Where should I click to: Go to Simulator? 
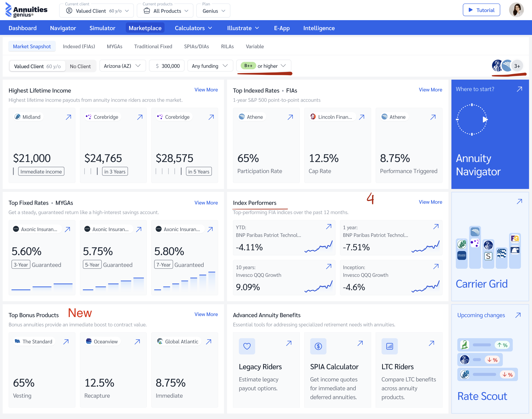coord(102,28)
